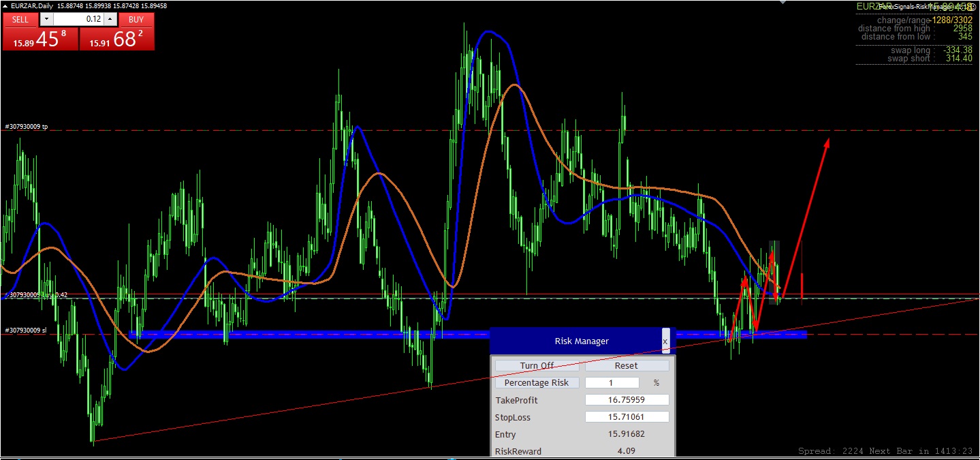Click the StopLoss field 15.71061

coord(627,417)
